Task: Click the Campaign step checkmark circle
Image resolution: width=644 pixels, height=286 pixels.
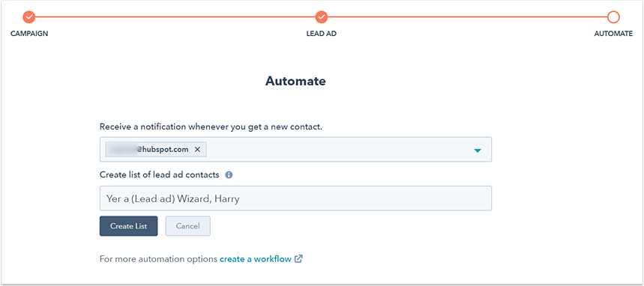Action: point(29,17)
